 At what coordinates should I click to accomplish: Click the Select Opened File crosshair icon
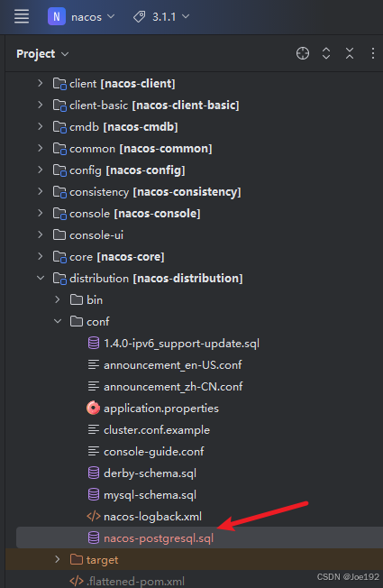click(x=303, y=53)
